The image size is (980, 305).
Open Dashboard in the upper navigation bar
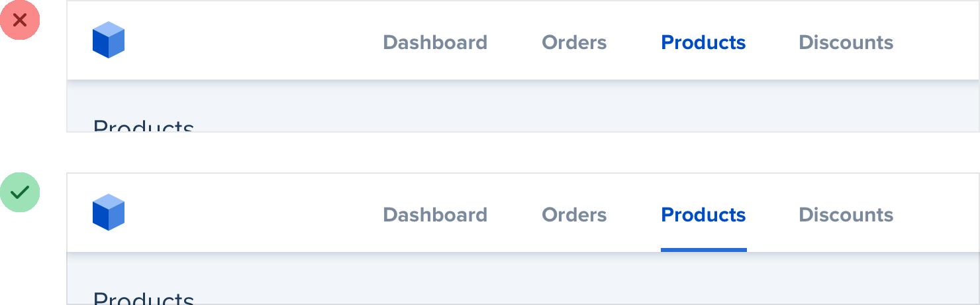click(435, 42)
